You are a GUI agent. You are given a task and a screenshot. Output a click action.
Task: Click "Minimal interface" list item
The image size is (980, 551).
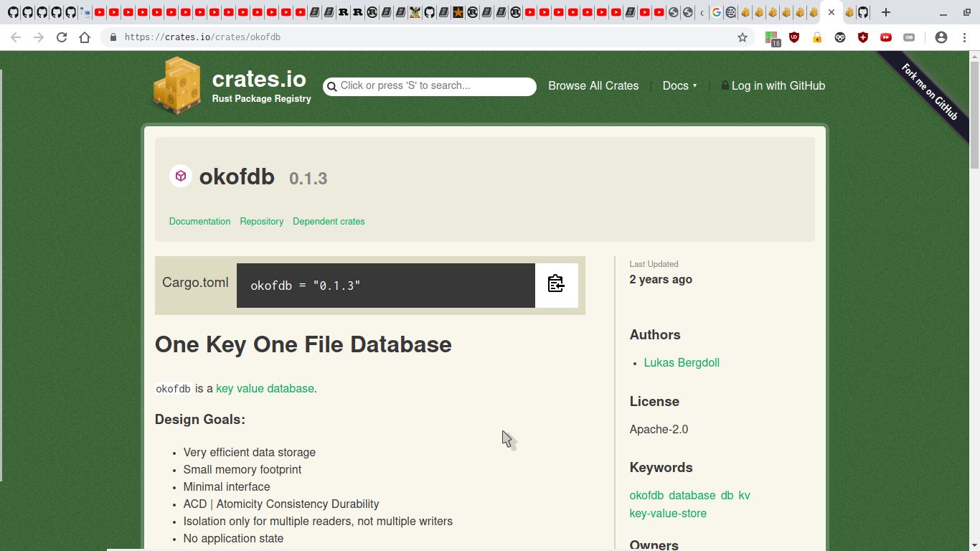(227, 486)
